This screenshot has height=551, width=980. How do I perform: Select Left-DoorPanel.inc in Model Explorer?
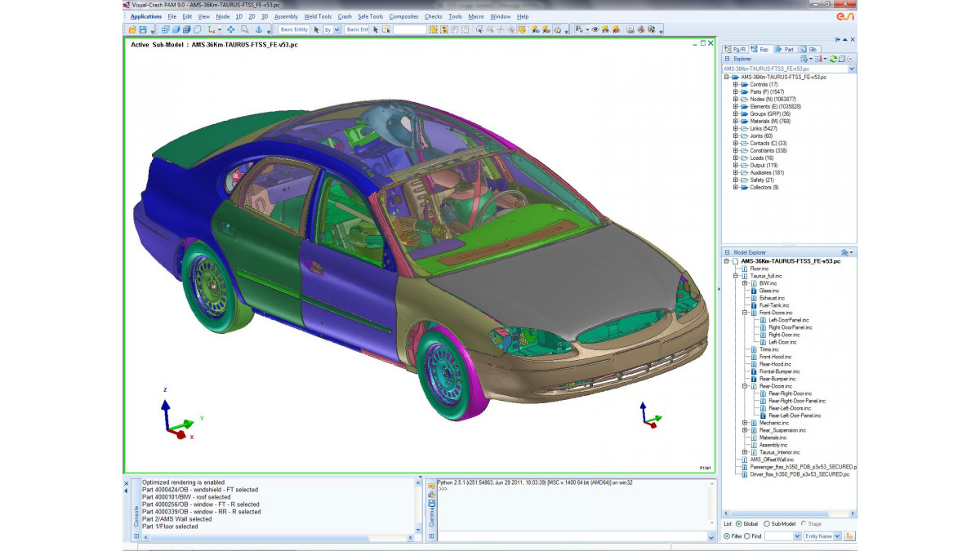coord(789,320)
